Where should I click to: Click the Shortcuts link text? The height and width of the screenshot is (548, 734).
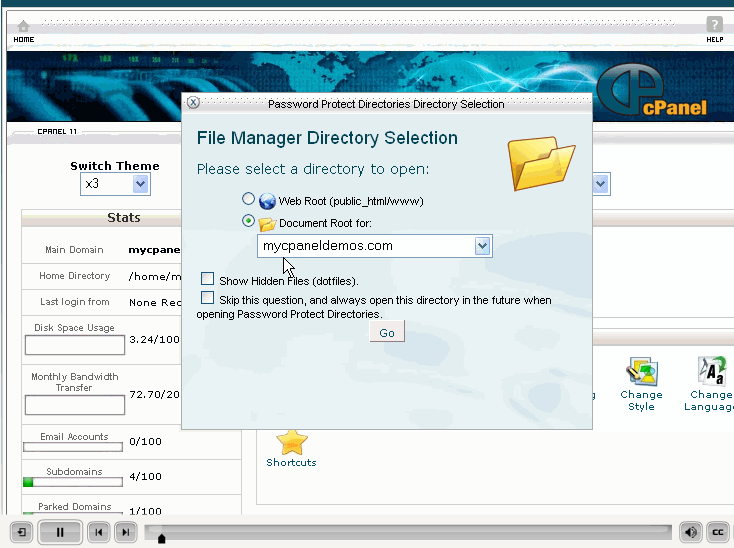[x=291, y=462]
